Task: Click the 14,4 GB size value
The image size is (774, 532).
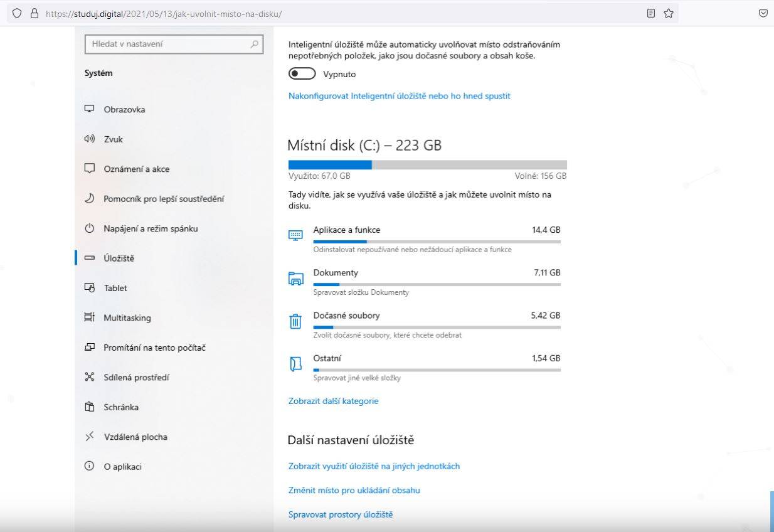Action: 546,230
